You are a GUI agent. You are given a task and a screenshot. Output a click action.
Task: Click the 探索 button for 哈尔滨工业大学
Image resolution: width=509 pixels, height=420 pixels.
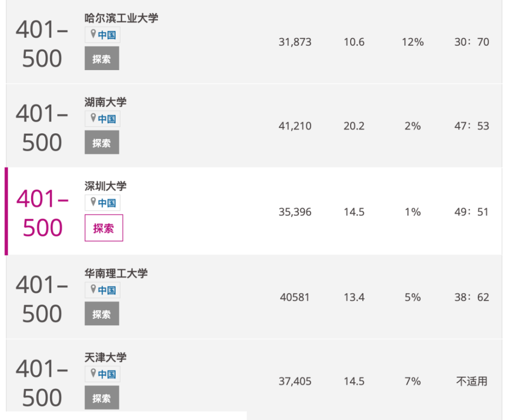pos(102,58)
